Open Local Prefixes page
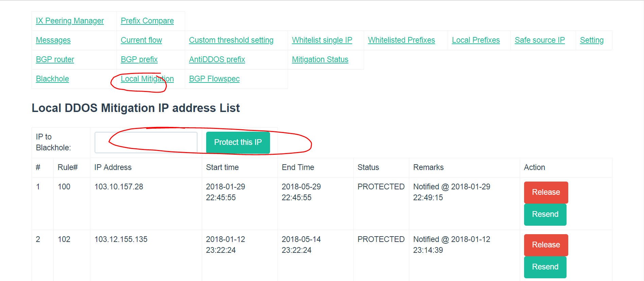This screenshot has width=644, height=281. click(476, 40)
